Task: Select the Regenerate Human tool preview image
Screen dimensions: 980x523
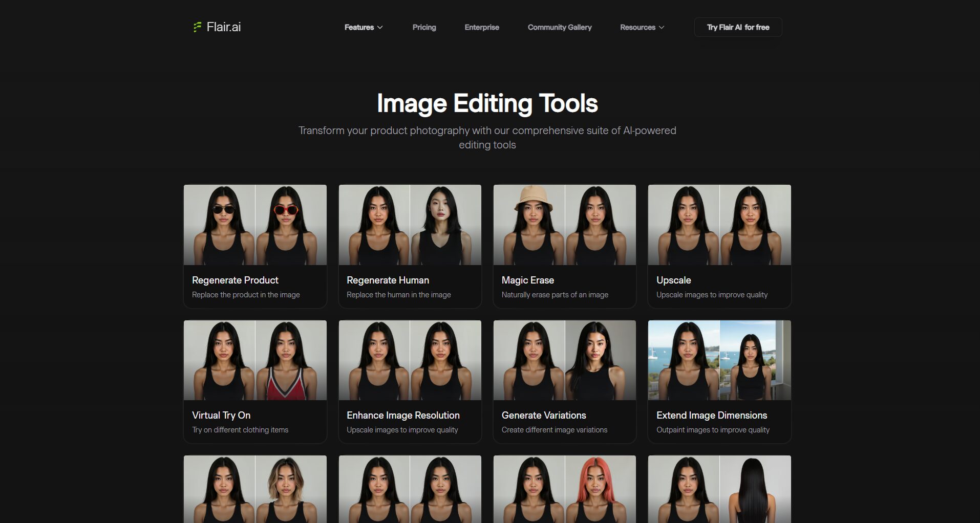Action: click(x=410, y=225)
